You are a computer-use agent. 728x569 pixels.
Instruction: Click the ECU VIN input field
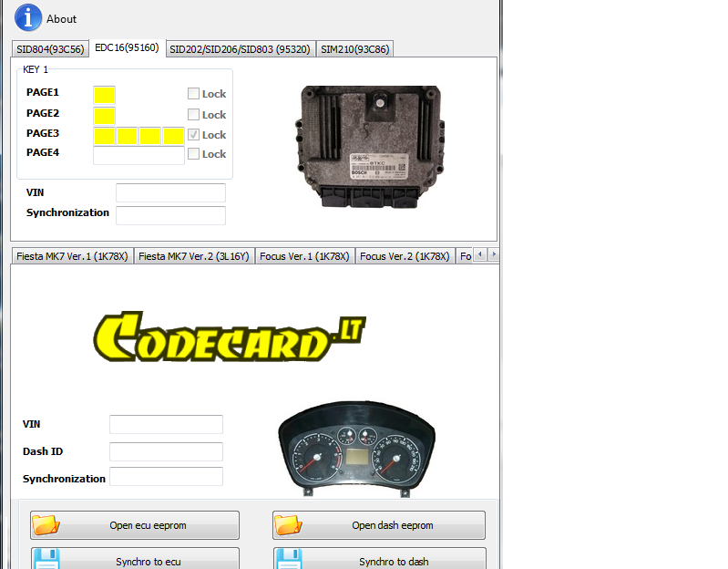(x=170, y=193)
